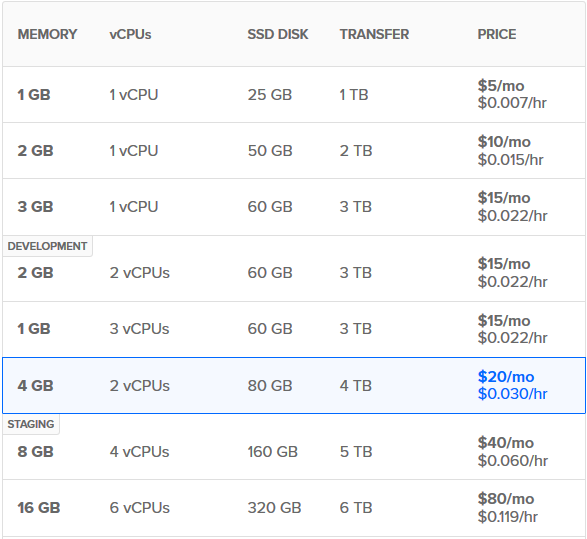Viewport: 587px width, 539px height.
Task: Select the 3 GB 1 vCPU plan
Action: (x=294, y=207)
